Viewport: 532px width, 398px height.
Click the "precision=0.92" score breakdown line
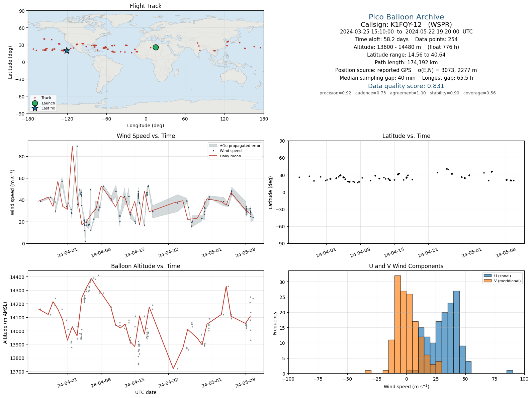pyautogui.click(x=408, y=93)
